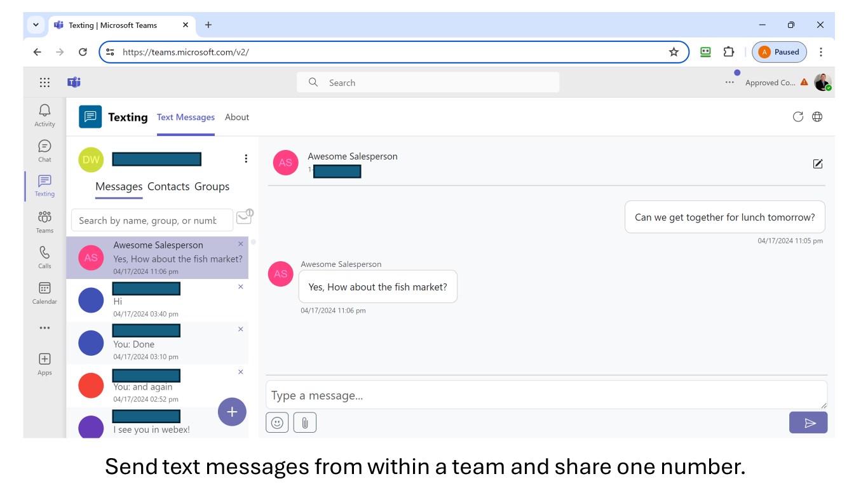The image size is (868, 488).
Task: Expand the tab search dropdown arrow
Action: click(x=36, y=25)
